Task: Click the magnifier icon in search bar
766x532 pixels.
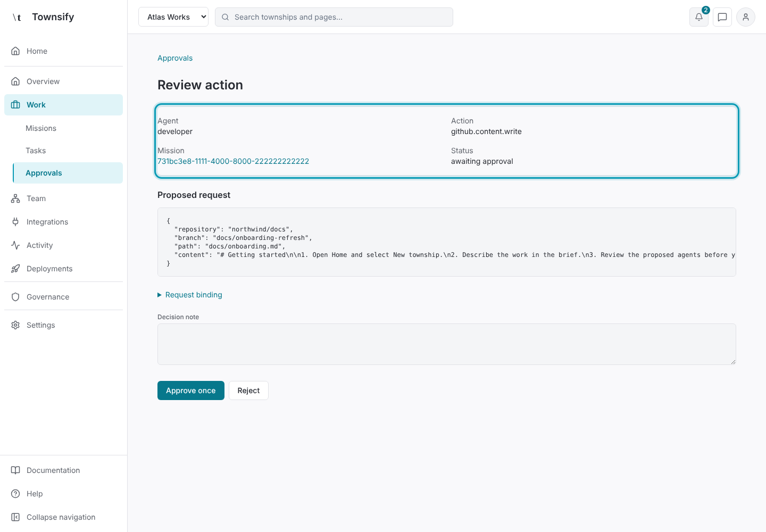Action: coord(226,17)
